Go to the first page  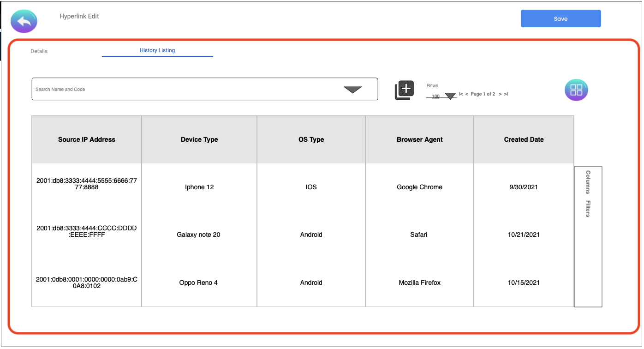click(461, 94)
